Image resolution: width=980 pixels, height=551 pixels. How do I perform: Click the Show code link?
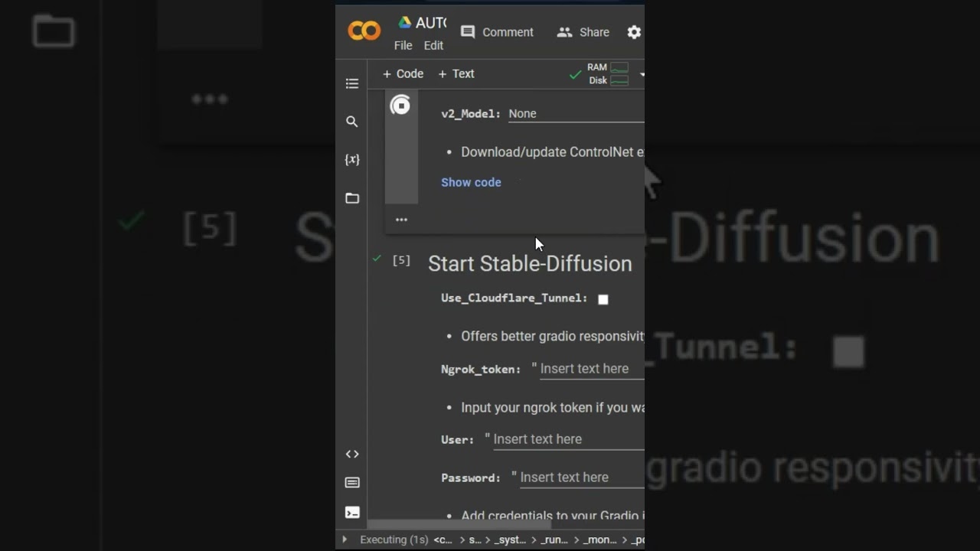point(471,182)
